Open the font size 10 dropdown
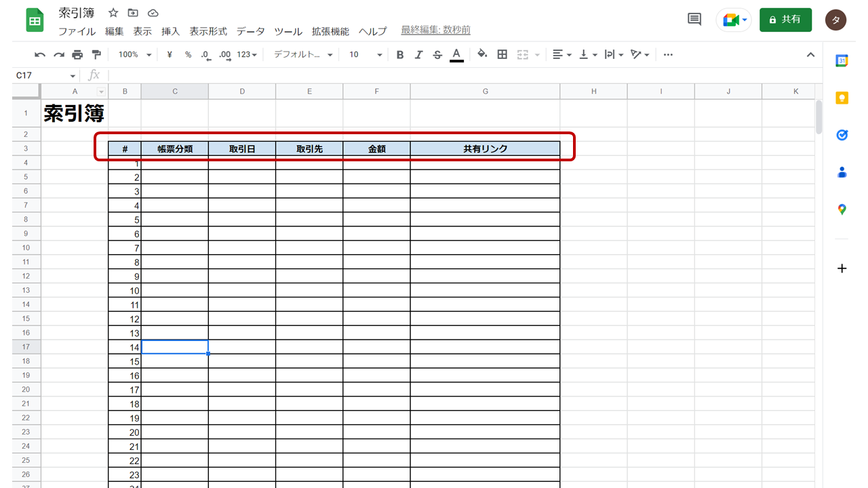Viewport: 868px width, 488px height. pos(366,55)
